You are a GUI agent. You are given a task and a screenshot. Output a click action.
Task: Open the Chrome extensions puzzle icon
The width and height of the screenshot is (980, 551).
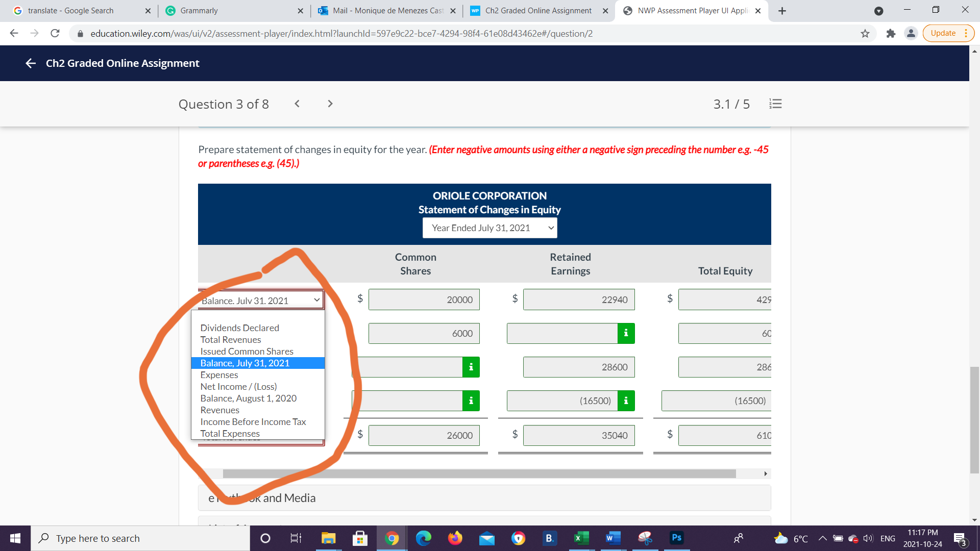[x=891, y=33]
